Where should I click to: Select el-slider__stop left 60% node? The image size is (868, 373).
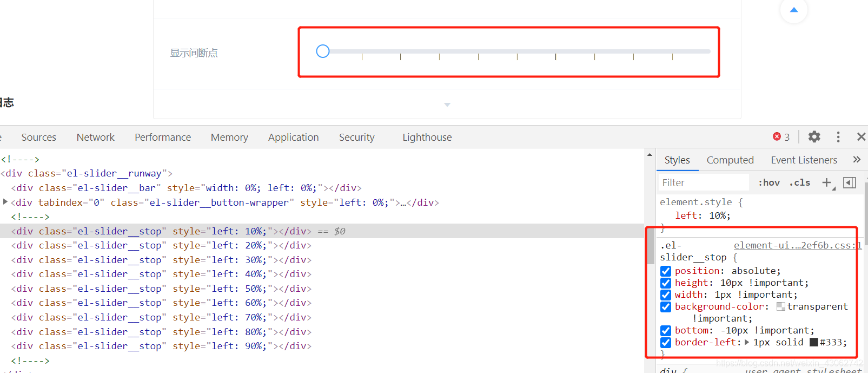(x=161, y=303)
